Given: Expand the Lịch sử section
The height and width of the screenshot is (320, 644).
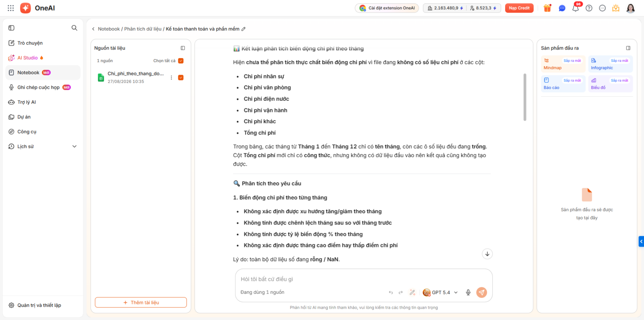Looking at the screenshot, I should point(74,147).
